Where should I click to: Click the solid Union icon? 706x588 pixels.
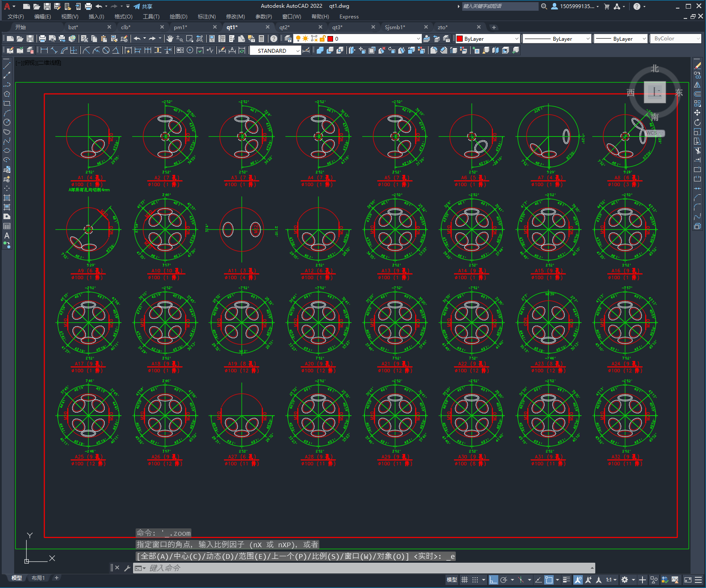point(320,50)
